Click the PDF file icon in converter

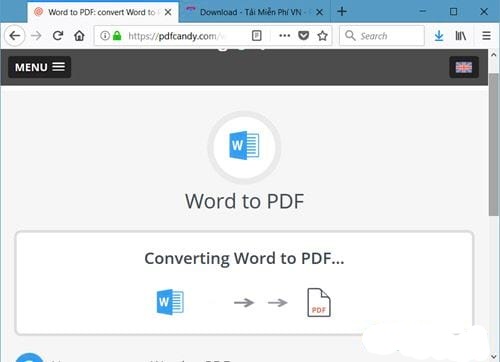319,302
